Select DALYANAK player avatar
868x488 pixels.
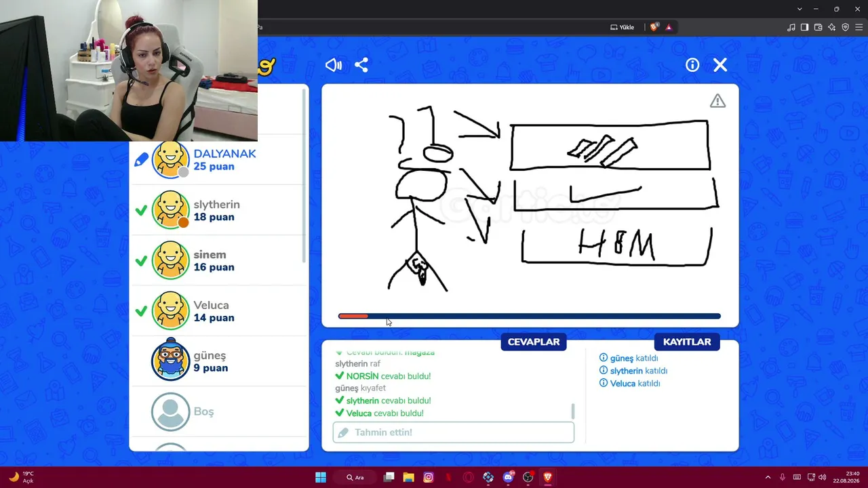click(x=170, y=160)
